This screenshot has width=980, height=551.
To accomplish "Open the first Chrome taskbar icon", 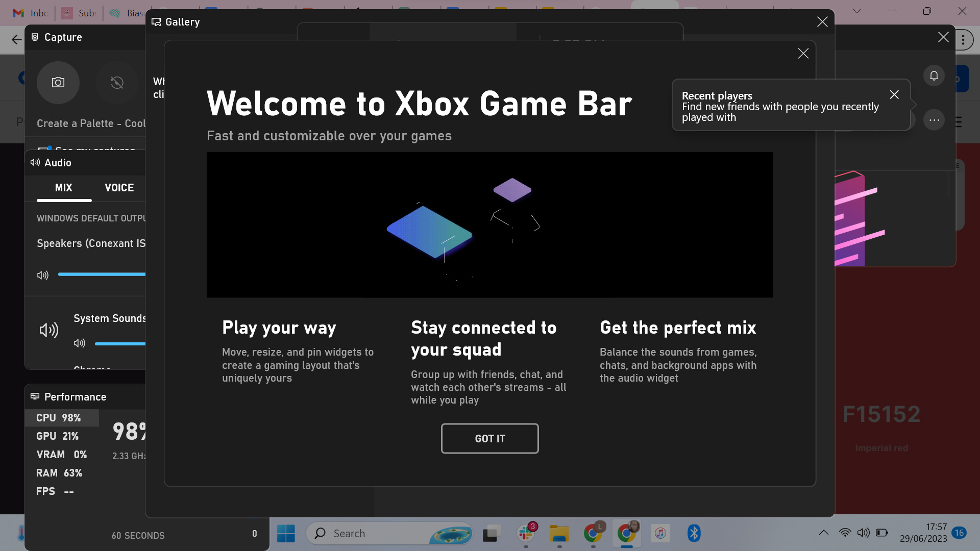I will (x=593, y=534).
